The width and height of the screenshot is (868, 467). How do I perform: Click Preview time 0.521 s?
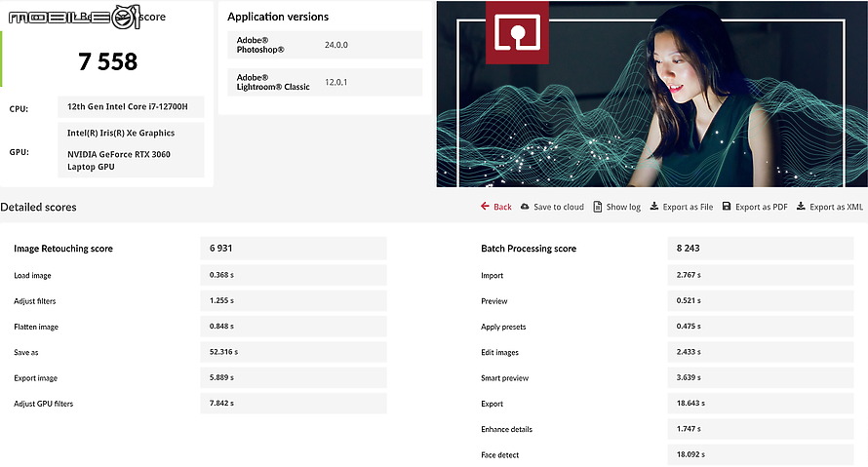[x=761, y=300]
